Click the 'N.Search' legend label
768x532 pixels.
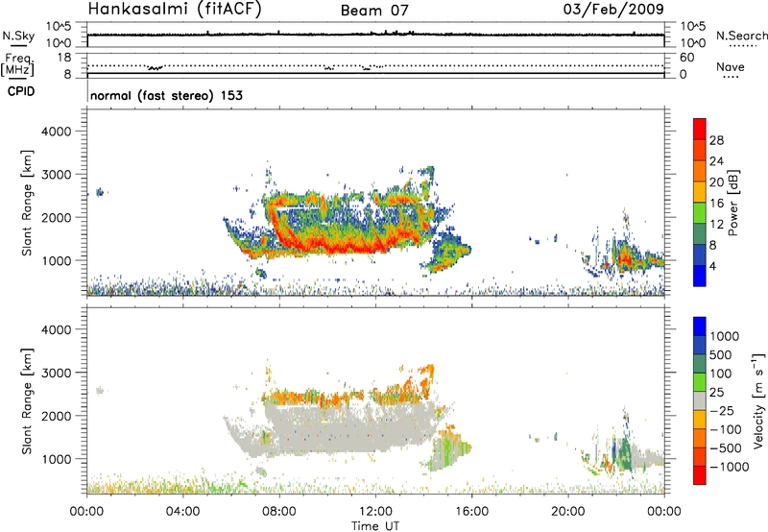(741, 36)
